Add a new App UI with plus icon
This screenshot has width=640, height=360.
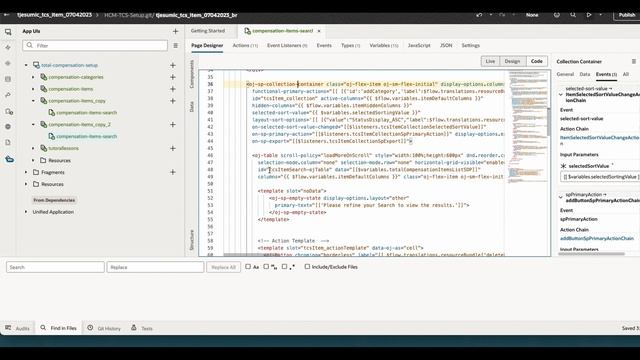(x=176, y=31)
